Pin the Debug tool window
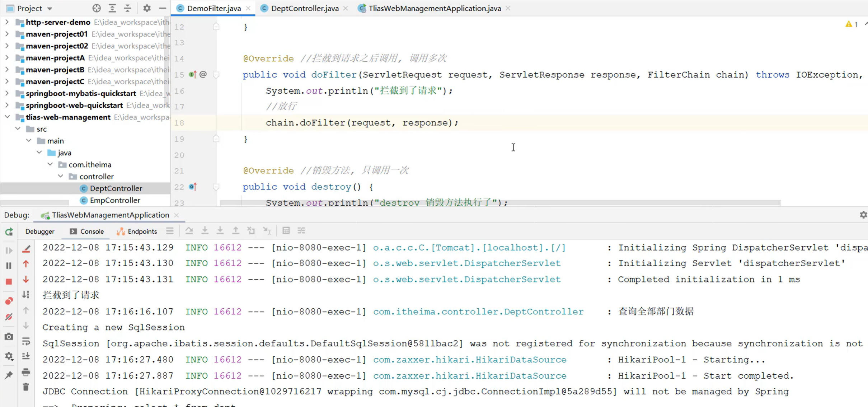 tap(9, 374)
